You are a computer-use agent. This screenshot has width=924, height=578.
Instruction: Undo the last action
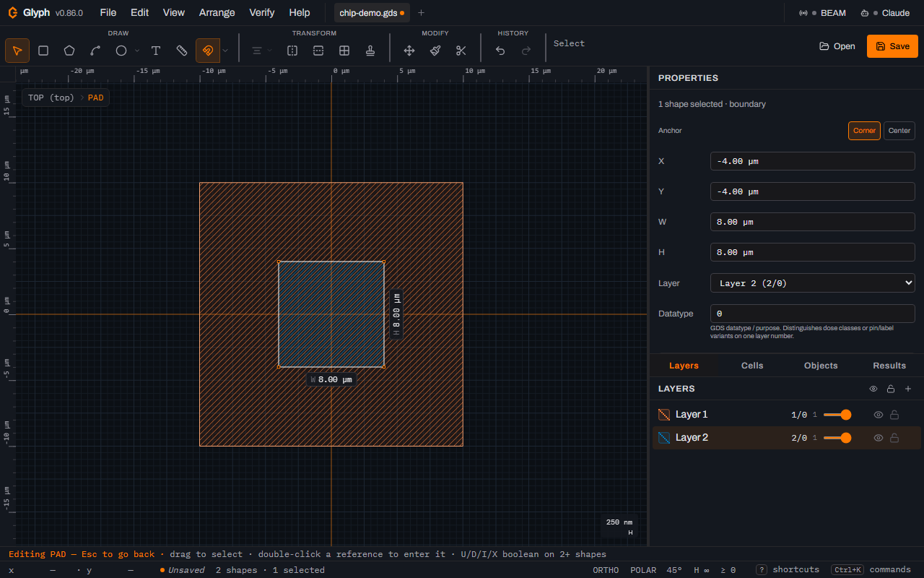click(500, 51)
